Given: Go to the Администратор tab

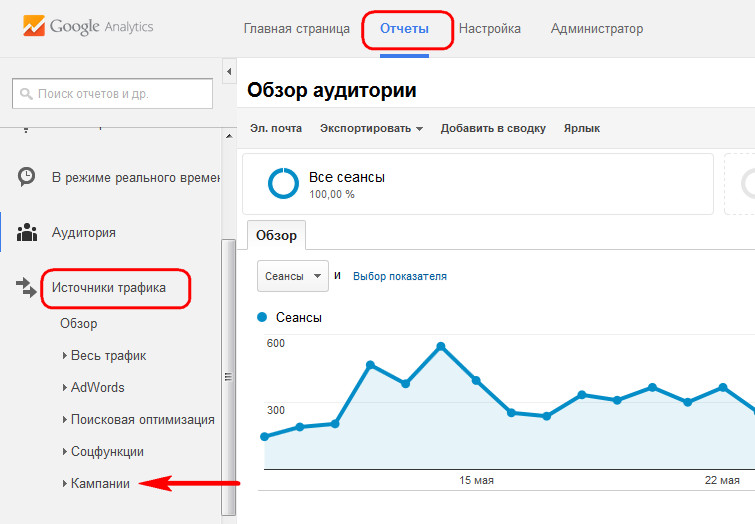Looking at the screenshot, I should pyautogui.click(x=597, y=28).
